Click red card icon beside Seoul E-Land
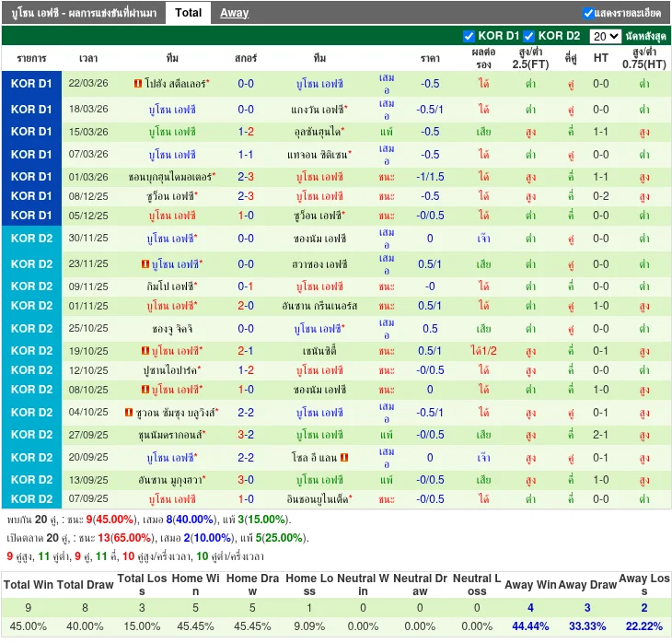 click(344, 458)
